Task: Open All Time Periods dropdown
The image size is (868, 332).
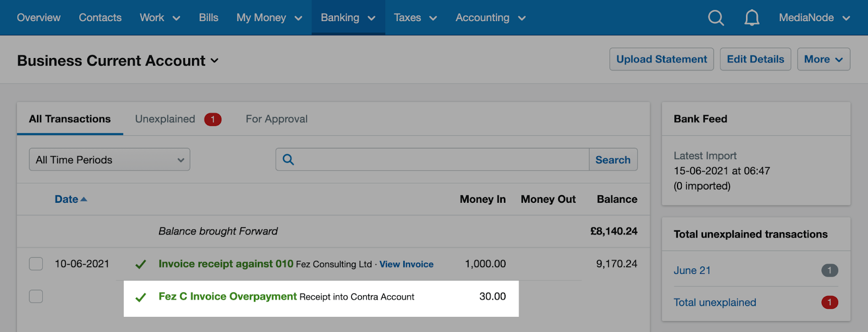Action: (x=110, y=159)
